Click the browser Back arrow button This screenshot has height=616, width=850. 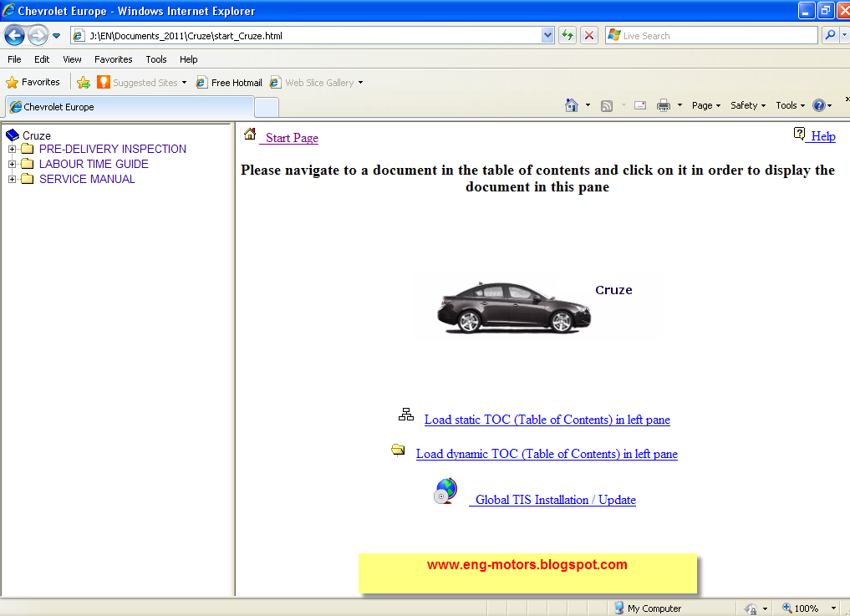15,36
